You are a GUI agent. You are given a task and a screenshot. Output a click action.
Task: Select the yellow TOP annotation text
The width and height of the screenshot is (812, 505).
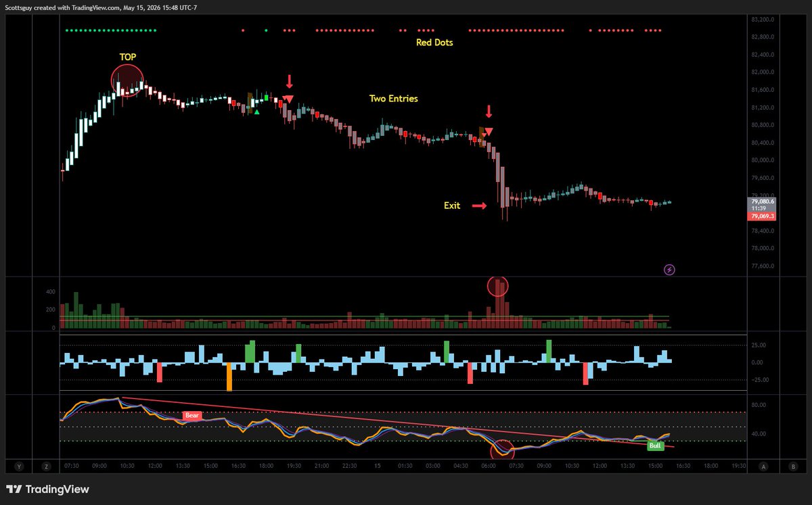pos(128,57)
